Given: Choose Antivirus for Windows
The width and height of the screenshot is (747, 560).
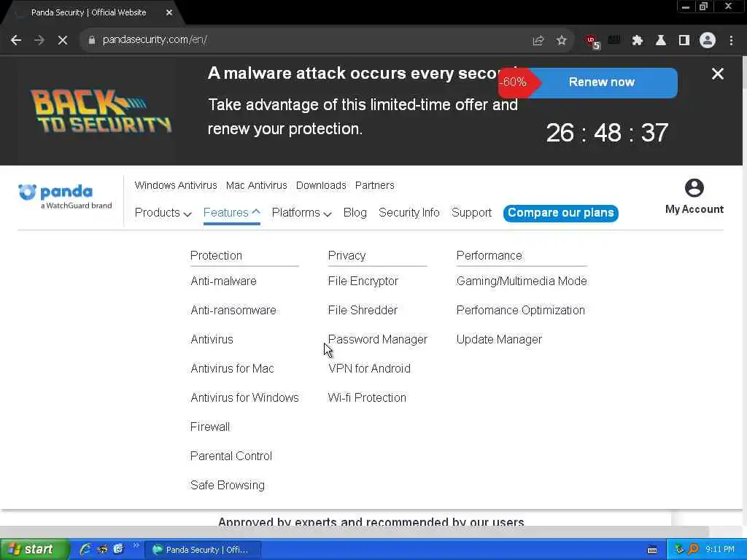Looking at the screenshot, I should (244, 397).
